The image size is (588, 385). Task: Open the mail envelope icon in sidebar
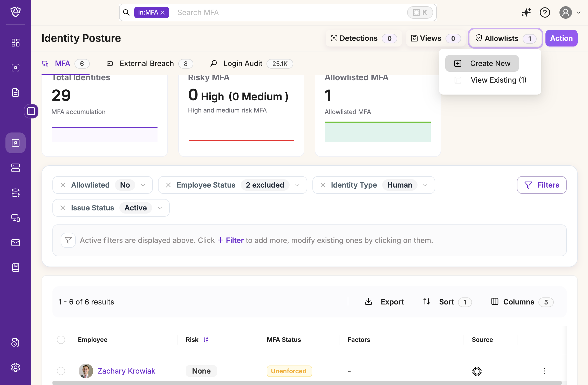point(16,243)
